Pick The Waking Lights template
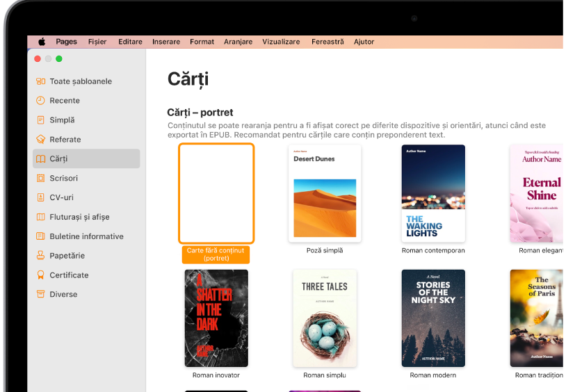Screen dimensions: 566x392 [x=433, y=193]
